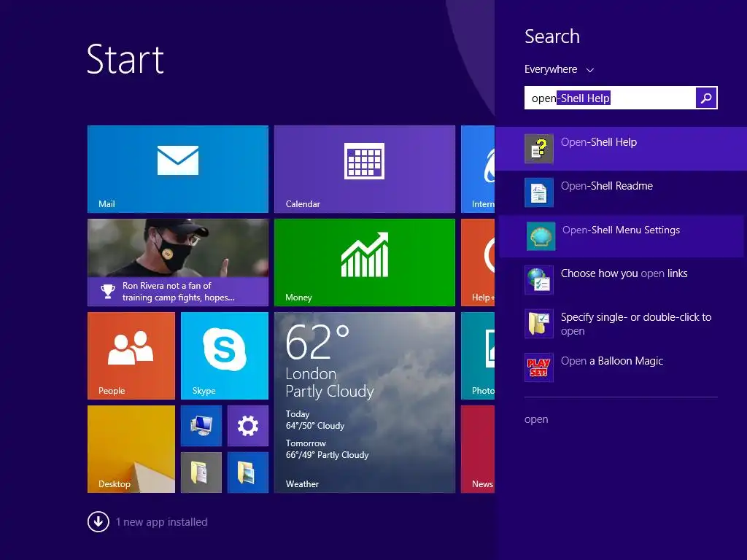Open the Ron Rivera sports news tile

tap(178, 262)
